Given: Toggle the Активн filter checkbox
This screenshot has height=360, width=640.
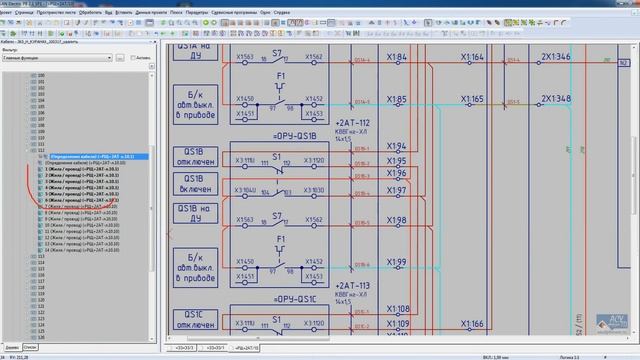Looking at the screenshot, I should coord(133,58).
